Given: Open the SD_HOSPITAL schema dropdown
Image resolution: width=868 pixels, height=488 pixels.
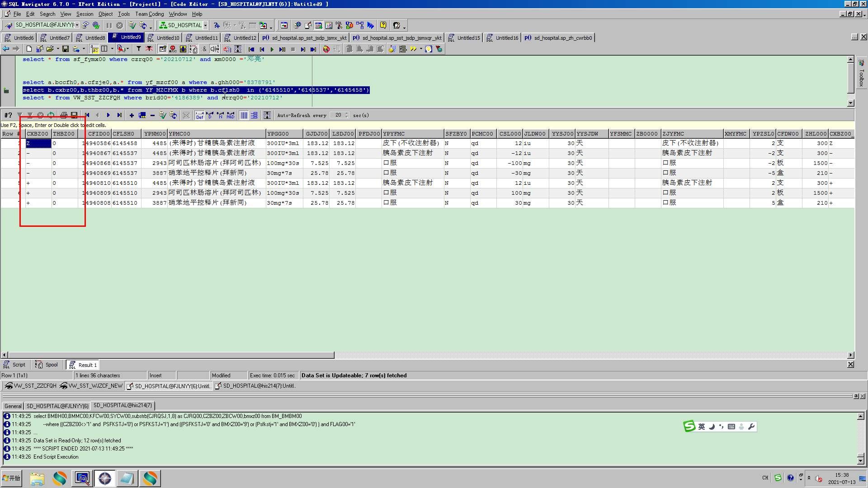Looking at the screenshot, I should pos(206,25).
